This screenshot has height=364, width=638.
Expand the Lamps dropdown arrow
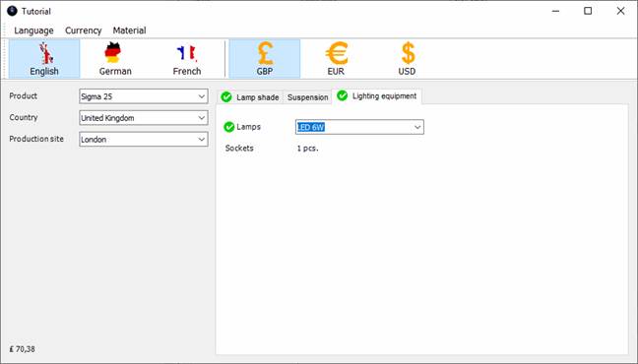(x=417, y=127)
